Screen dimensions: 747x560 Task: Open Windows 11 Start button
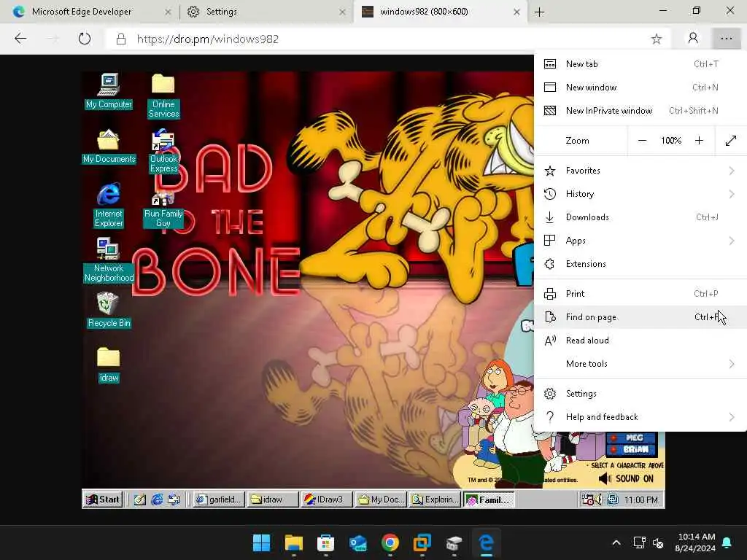[262, 542]
